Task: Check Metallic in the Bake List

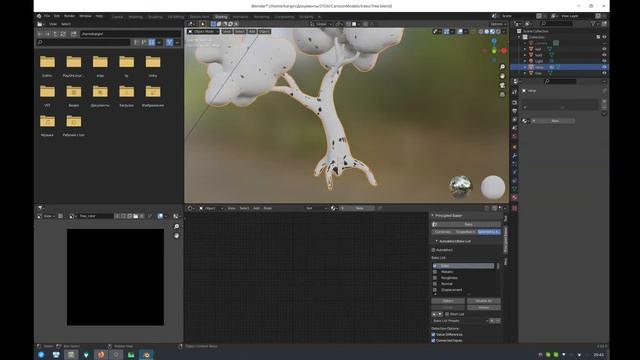Action: coord(435,272)
